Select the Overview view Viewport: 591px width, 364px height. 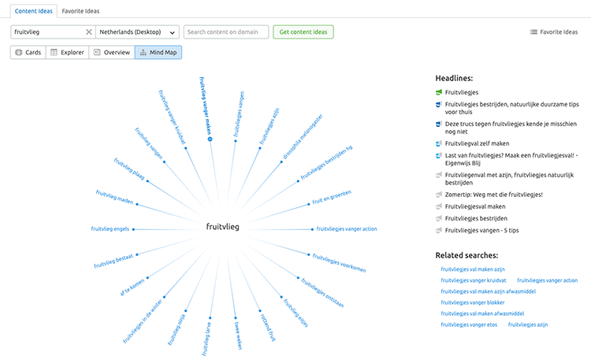[112, 52]
